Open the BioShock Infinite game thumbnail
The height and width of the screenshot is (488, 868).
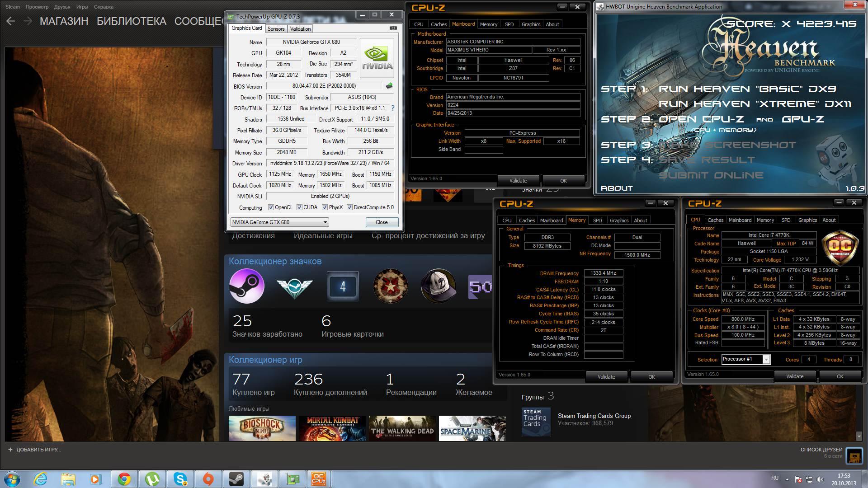click(262, 428)
